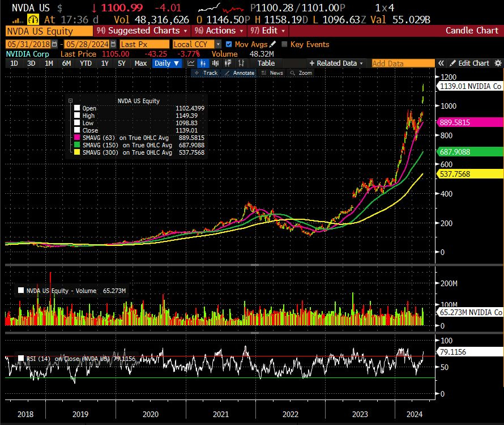Click the Edit Chart button
Screen dimensions: 504x425
[x=469, y=63]
